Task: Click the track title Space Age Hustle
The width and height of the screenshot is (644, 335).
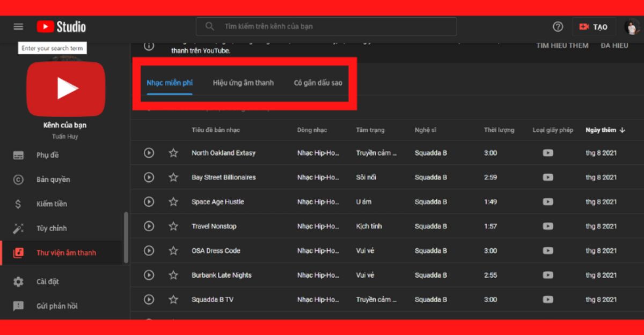Action: pos(218,202)
